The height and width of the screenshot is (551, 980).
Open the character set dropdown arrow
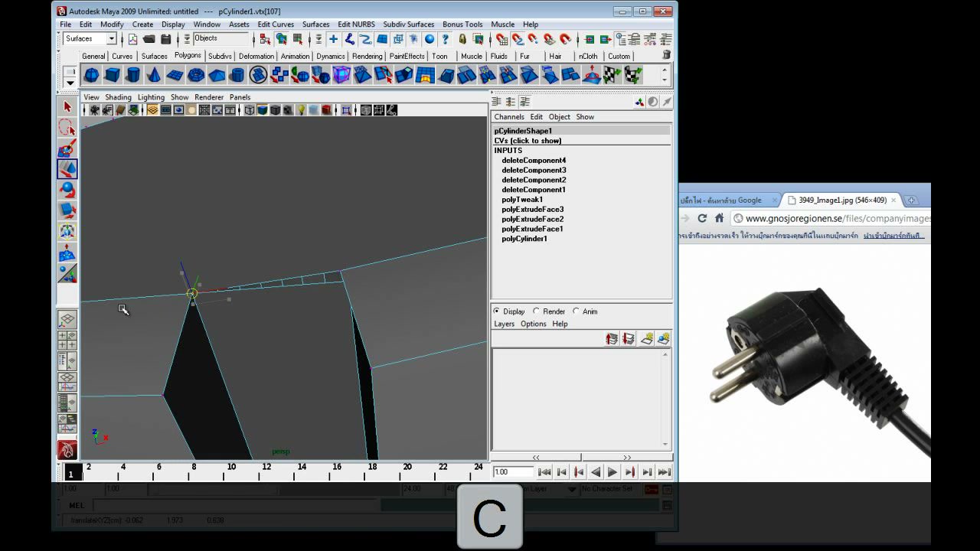(572, 489)
